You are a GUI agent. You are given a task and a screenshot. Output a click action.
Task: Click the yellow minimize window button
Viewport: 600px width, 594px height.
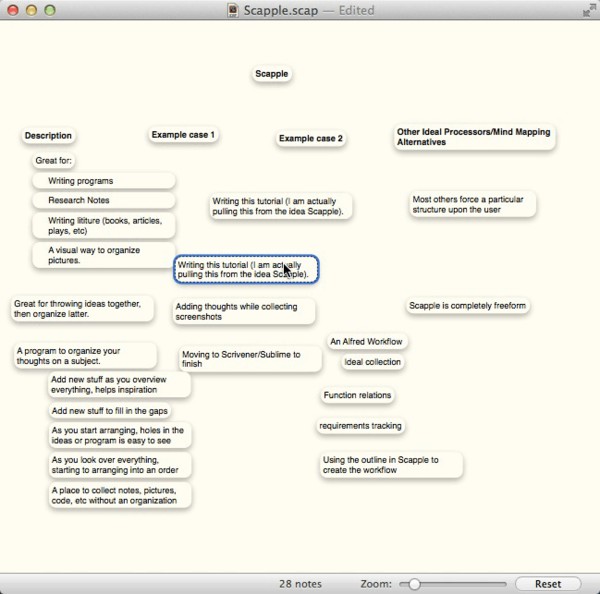pos(31,10)
